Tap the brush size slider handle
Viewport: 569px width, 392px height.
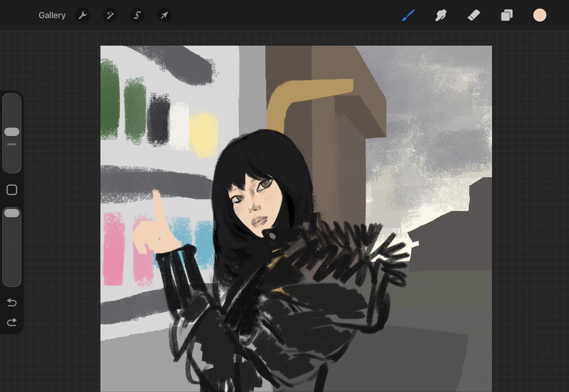coord(12,132)
